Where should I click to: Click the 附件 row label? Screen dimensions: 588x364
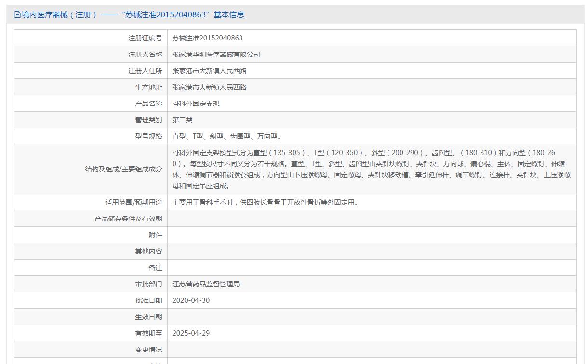pos(155,235)
